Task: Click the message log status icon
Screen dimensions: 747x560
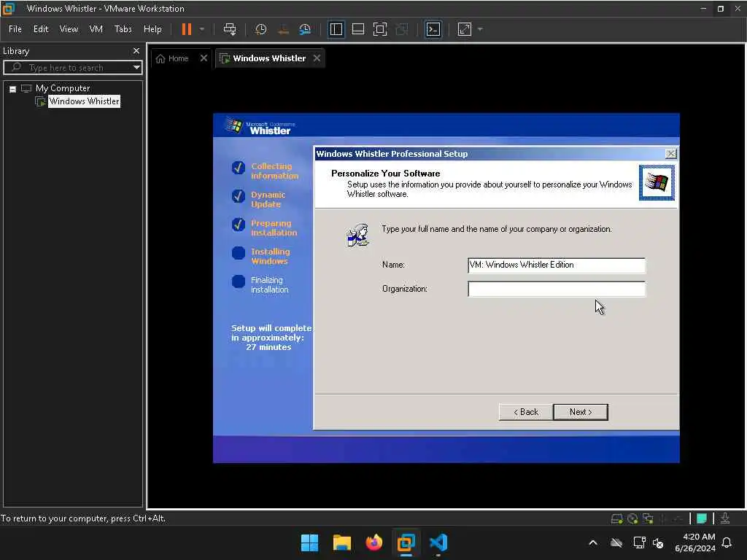Action: point(702,518)
